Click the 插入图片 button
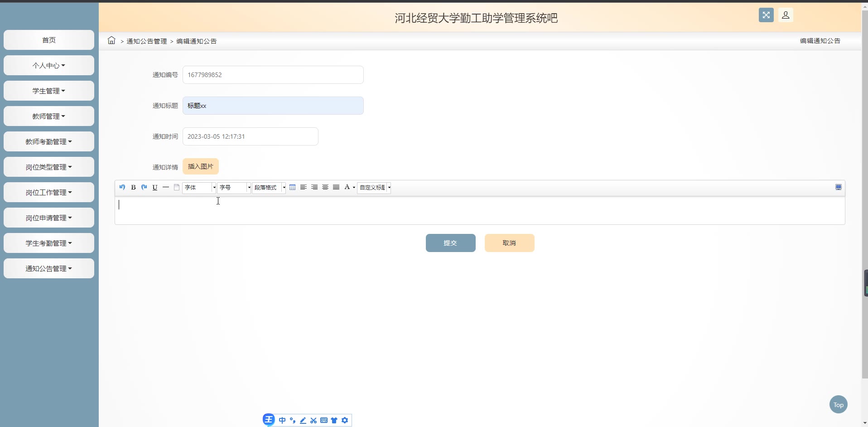This screenshot has width=868, height=427. tap(201, 166)
